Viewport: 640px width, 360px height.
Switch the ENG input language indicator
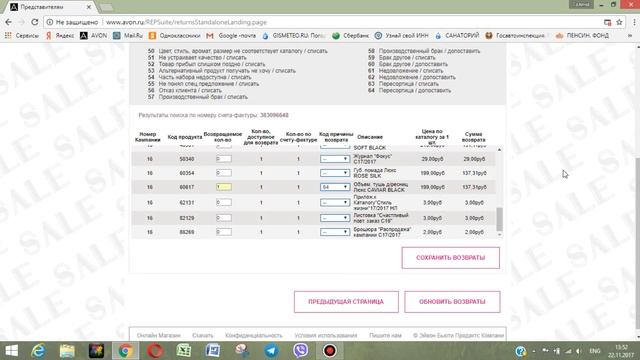point(595,351)
